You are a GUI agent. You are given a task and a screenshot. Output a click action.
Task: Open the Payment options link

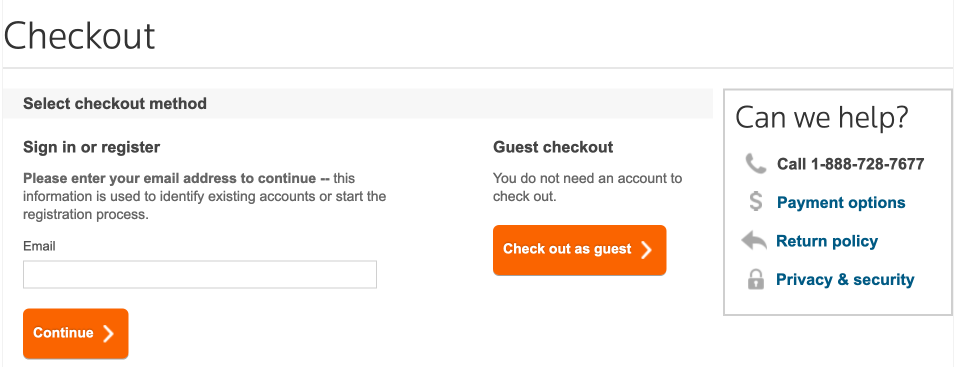(841, 203)
